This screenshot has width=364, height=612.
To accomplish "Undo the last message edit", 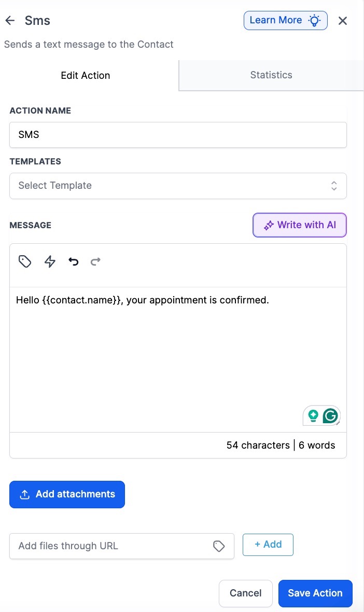I will tap(74, 261).
